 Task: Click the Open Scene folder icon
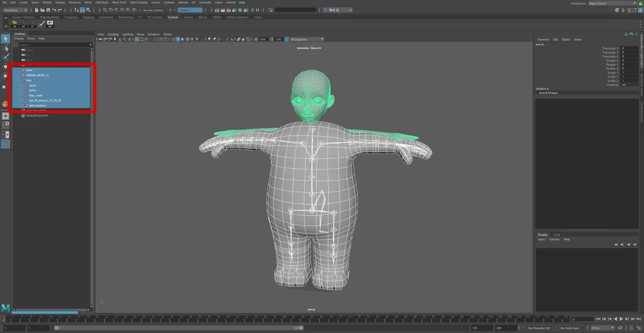pos(43,10)
